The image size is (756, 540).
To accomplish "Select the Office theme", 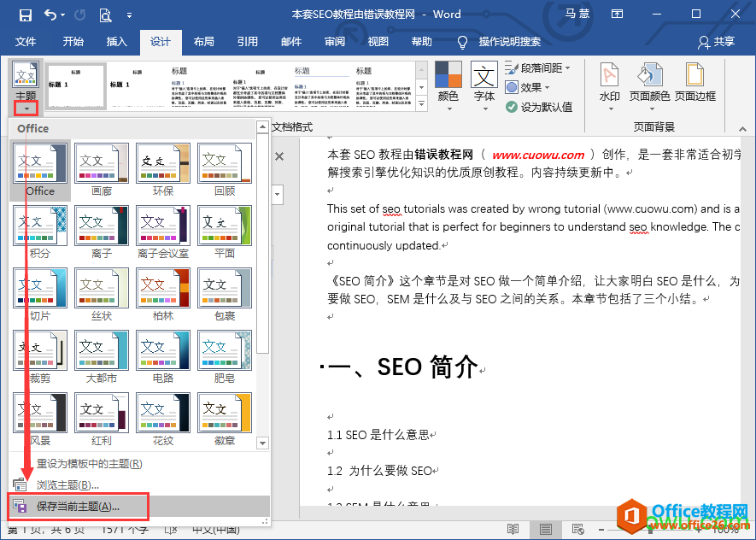I will click(40, 170).
